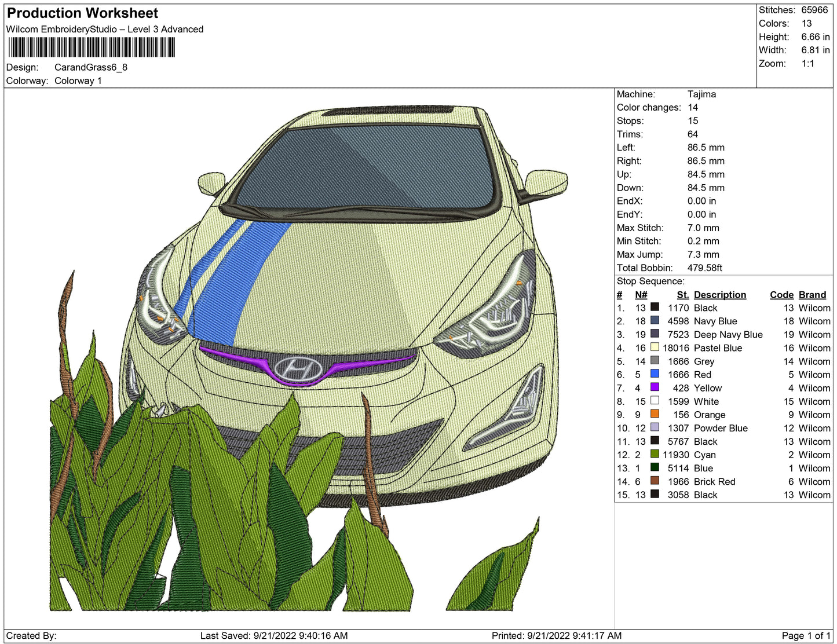837x644 pixels.
Task: Click the design name CarandGrass6_8
Action: (x=91, y=67)
